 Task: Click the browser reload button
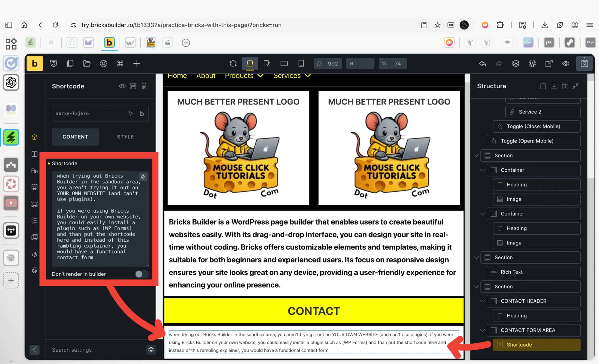(x=55, y=25)
